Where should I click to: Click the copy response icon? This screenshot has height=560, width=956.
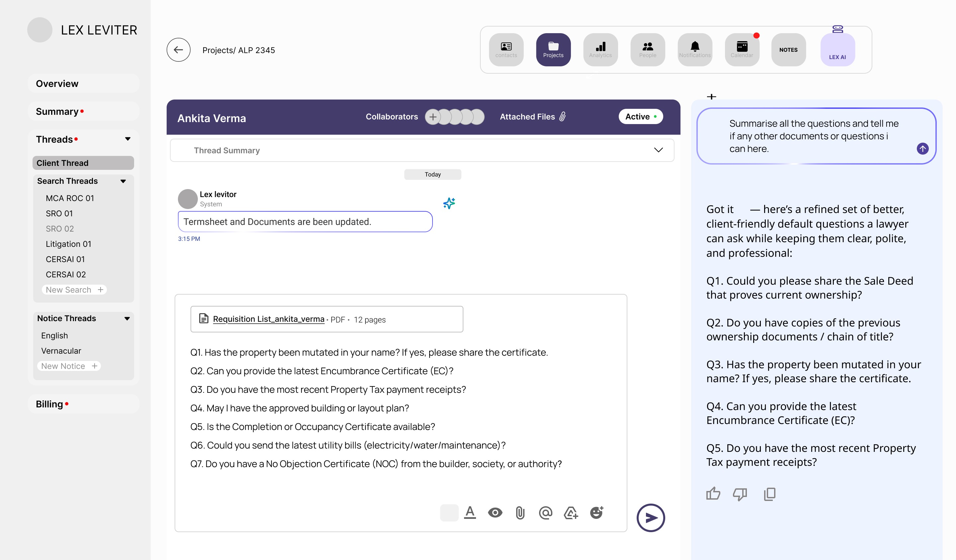(x=769, y=494)
